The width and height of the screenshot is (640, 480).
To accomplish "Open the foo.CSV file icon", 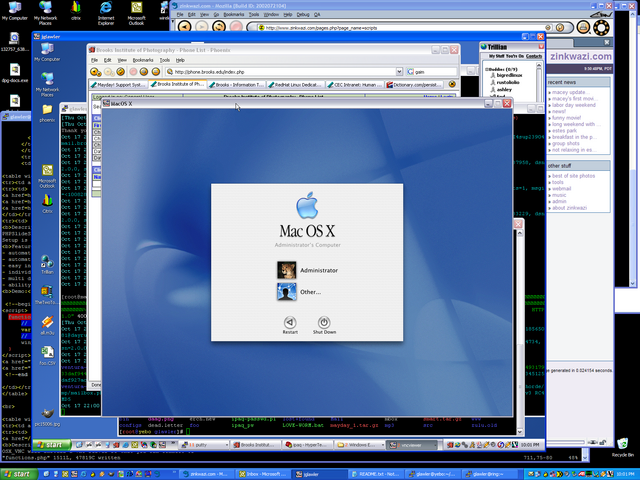I will [x=47, y=355].
